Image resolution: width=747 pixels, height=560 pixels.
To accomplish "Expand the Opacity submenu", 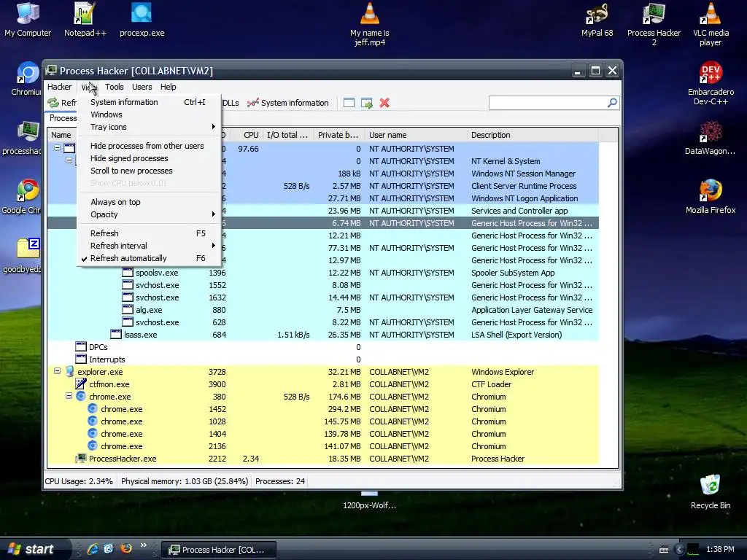I will tap(147, 214).
